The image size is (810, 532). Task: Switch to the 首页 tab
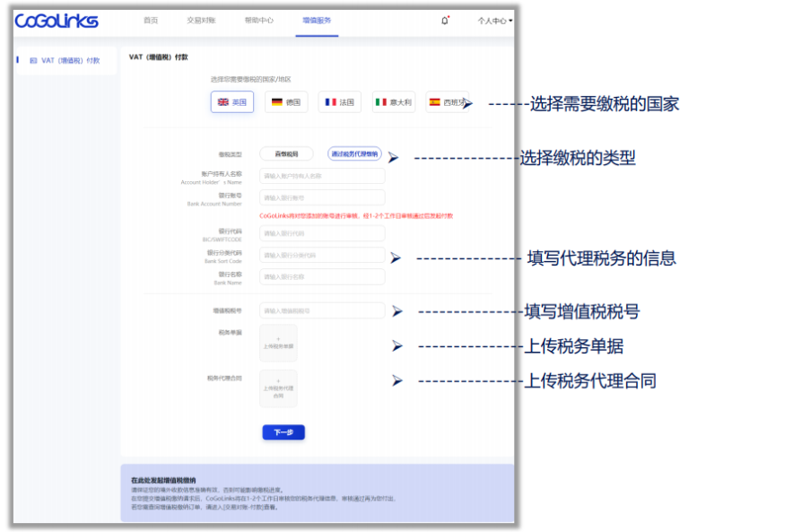point(151,19)
